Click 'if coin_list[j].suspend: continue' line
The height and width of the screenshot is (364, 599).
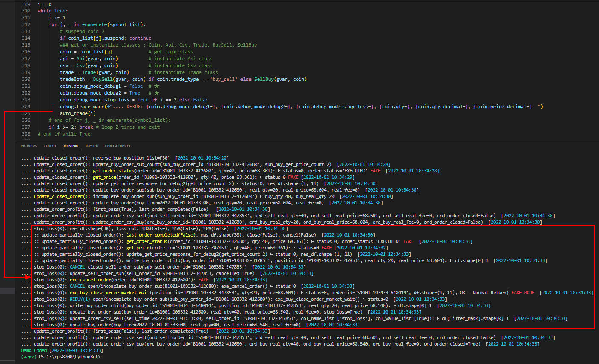(x=106, y=38)
